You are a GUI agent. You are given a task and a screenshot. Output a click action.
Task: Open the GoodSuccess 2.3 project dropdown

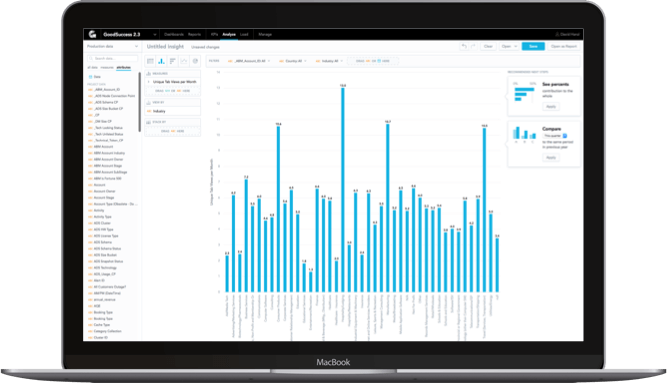pyautogui.click(x=155, y=35)
